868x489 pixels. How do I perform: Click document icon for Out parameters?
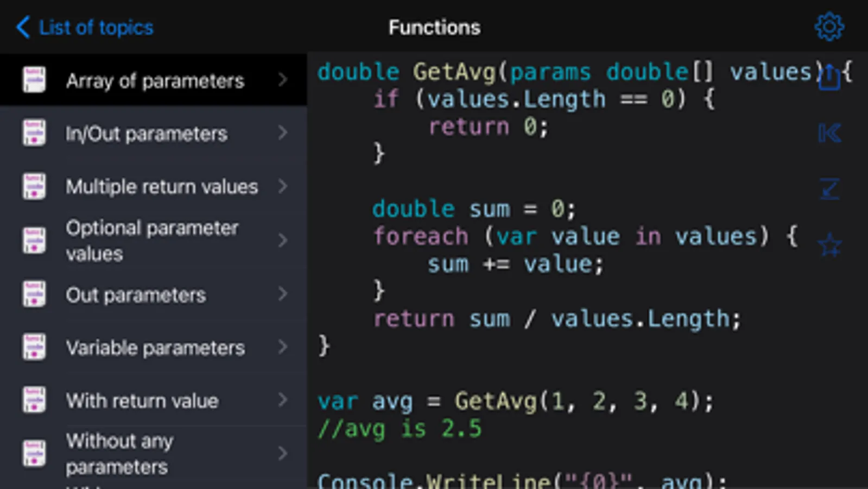click(34, 294)
